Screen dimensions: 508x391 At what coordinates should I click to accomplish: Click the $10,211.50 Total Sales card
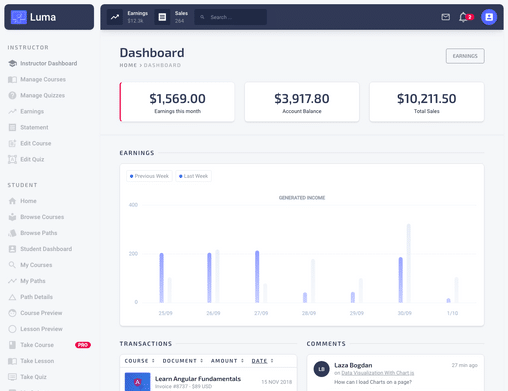pyautogui.click(x=427, y=102)
